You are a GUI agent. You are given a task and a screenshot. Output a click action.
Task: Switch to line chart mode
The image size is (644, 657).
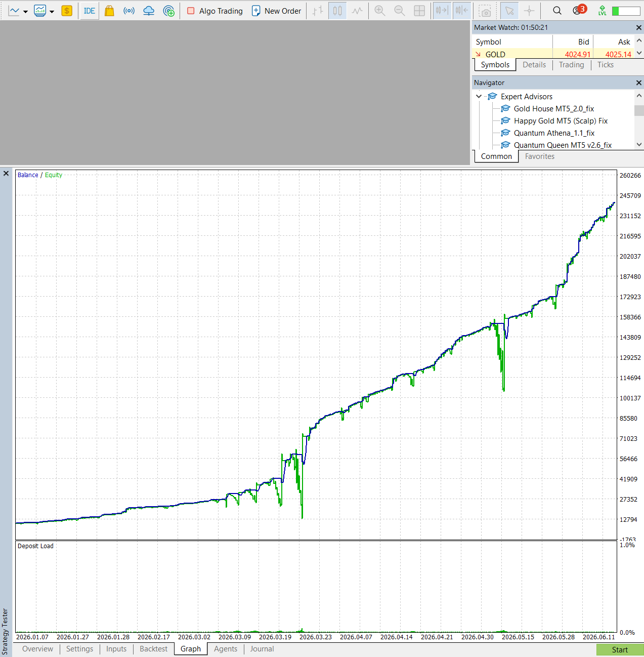pos(357,11)
